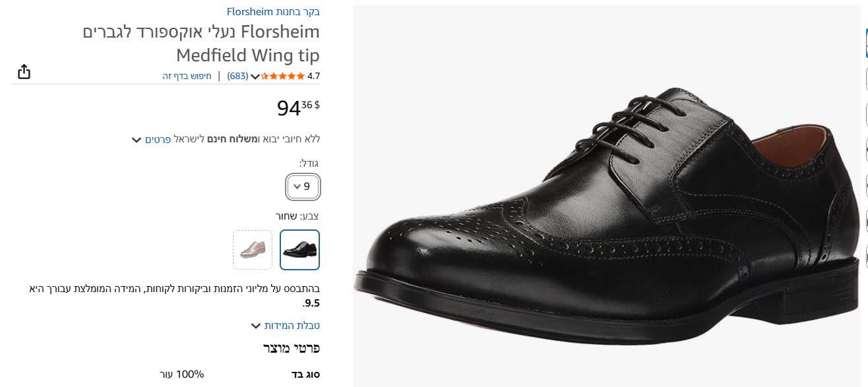Click the 4.7 rating number

pyautogui.click(x=313, y=76)
